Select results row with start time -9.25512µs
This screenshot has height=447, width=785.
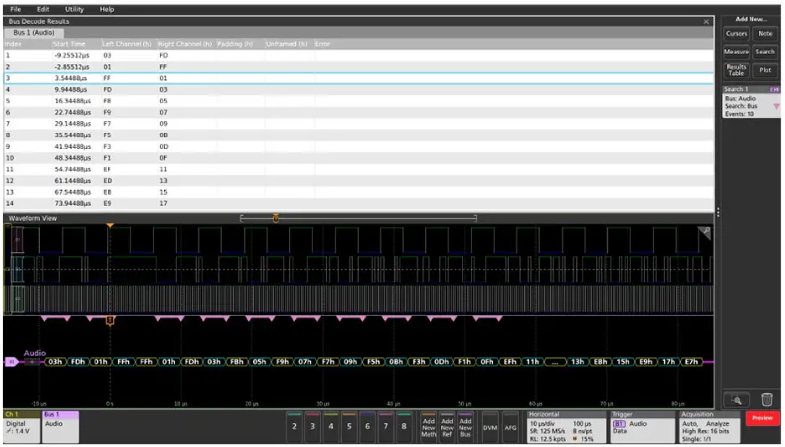358,56
